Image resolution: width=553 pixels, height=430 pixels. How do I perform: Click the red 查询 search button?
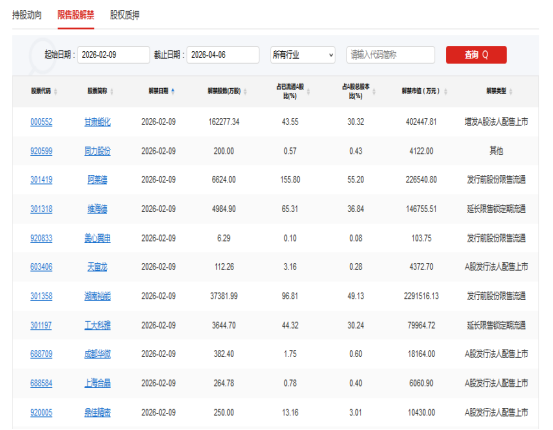pyautogui.click(x=476, y=55)
